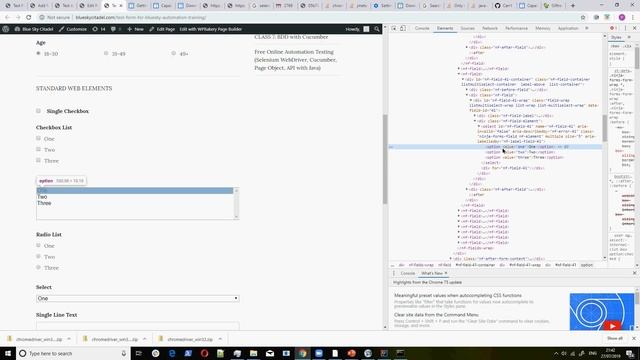Image resolution: width=640 pixels, height=360 pixels.
Task: Click the Single Line Text input field
Action: coord(138,325)
